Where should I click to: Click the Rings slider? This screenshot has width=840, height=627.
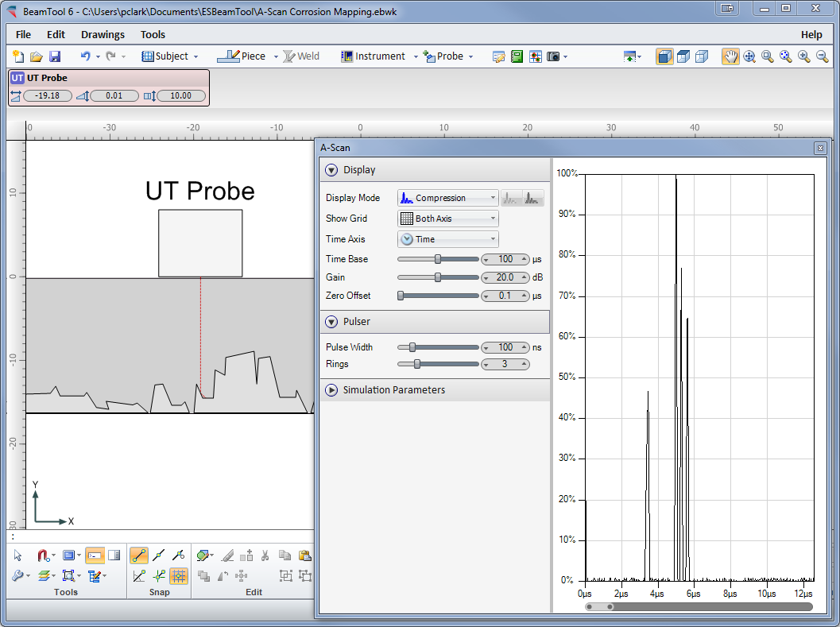438,365
